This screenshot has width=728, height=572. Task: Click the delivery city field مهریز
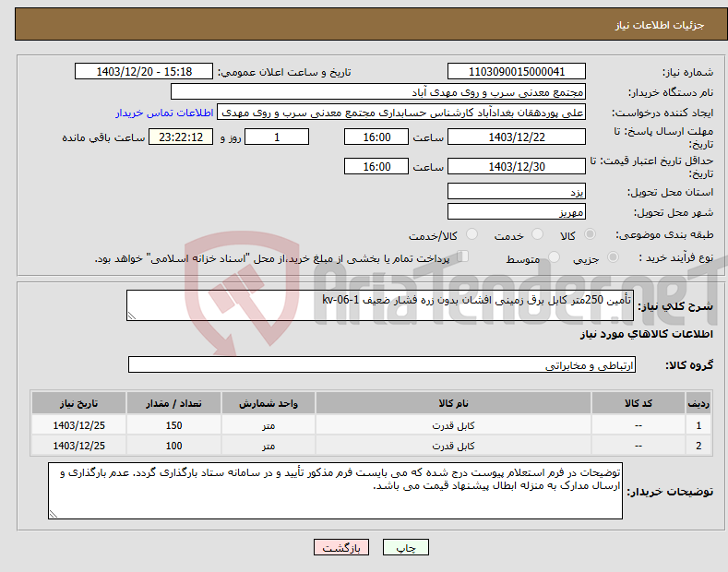coord(517,211)
